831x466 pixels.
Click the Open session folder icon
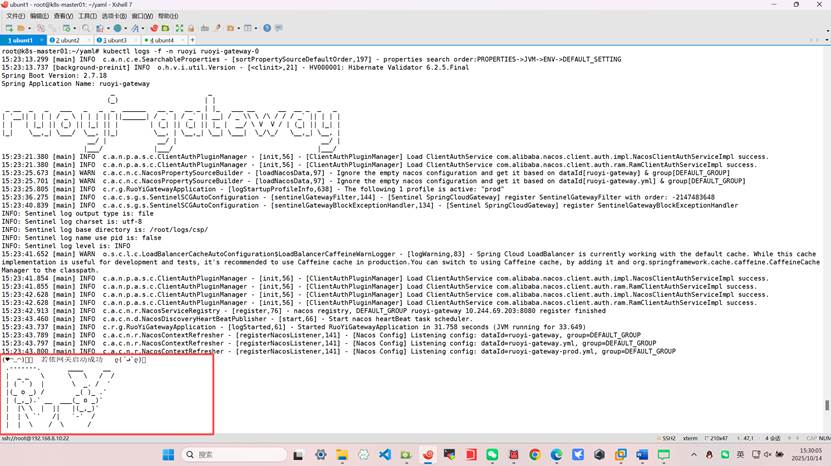point(21,28)
